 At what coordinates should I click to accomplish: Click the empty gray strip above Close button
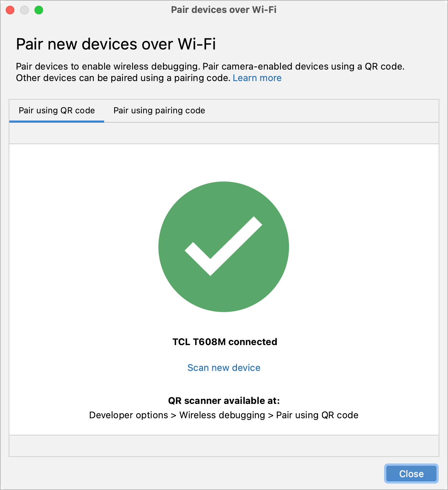point(224,446)
